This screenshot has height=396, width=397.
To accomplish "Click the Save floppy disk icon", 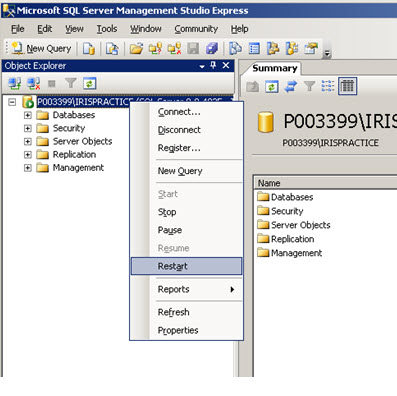I will pos(193,49).
